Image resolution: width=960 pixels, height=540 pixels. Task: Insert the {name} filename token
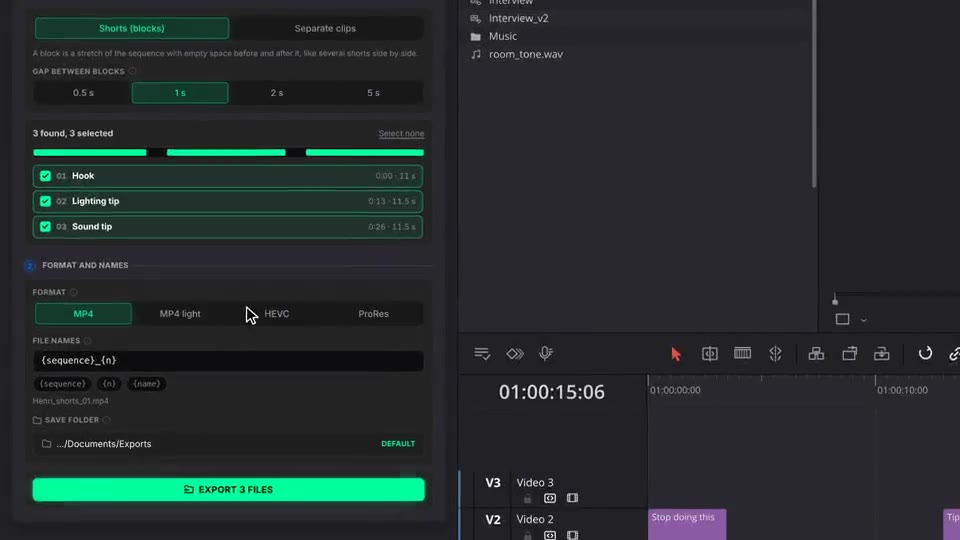tap(146, 384)
